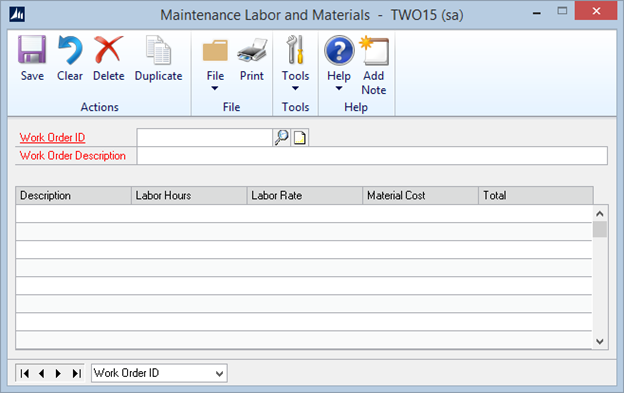
Task: Maximize the Maintenance Labor and Materials window
Action: [562, 11]
